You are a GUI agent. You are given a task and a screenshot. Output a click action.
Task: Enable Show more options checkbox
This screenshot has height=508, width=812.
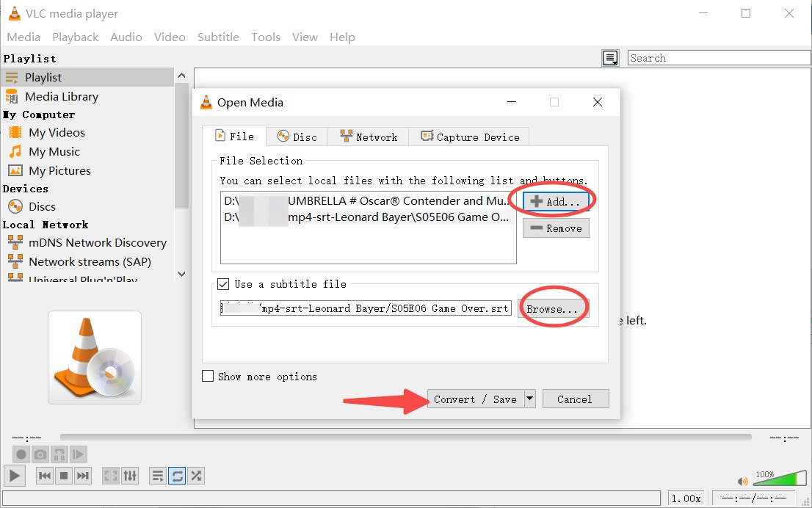[x=208, y=376]
